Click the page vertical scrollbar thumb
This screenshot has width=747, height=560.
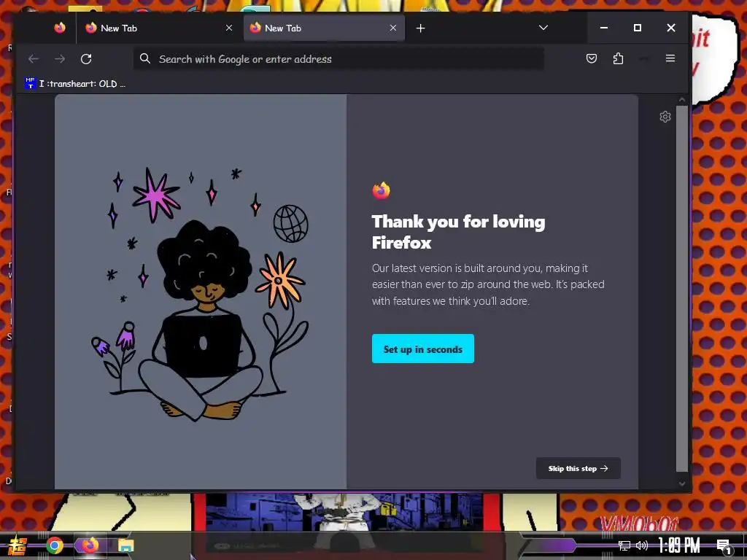[682, 288]
